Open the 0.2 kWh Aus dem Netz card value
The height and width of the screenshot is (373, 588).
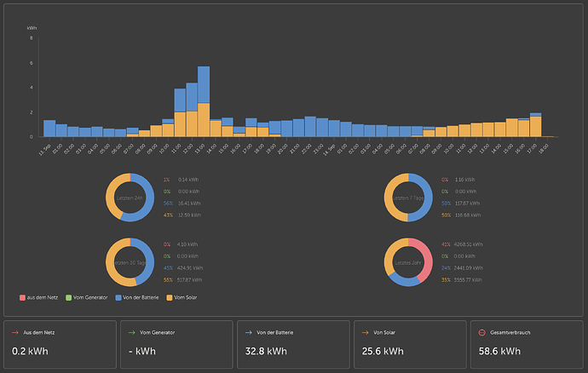pyautogui.click(x=30, y=351)
